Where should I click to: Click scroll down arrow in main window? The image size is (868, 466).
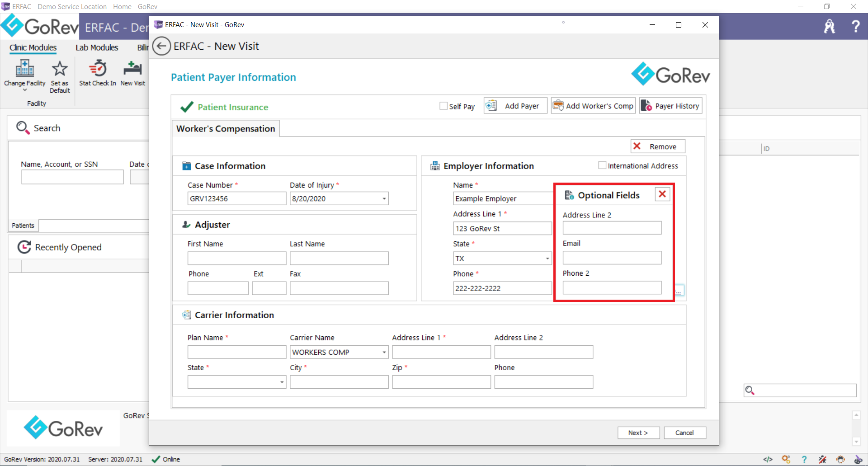856,442
